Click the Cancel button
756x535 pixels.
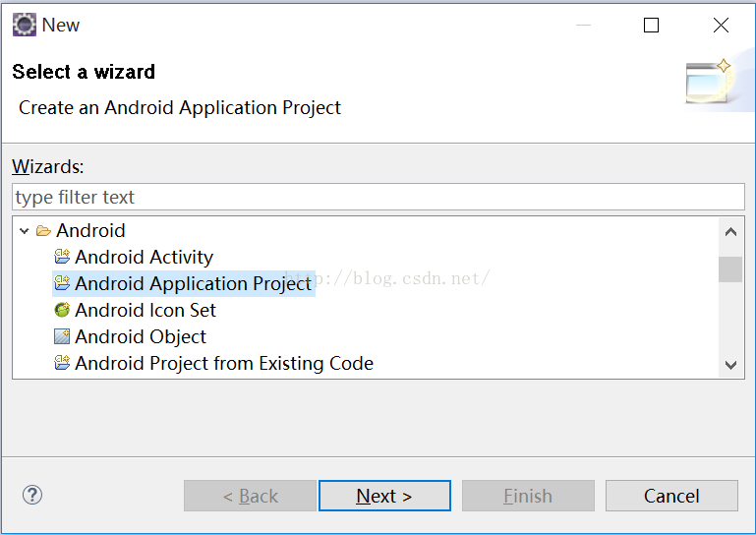[x=671, y=496]
